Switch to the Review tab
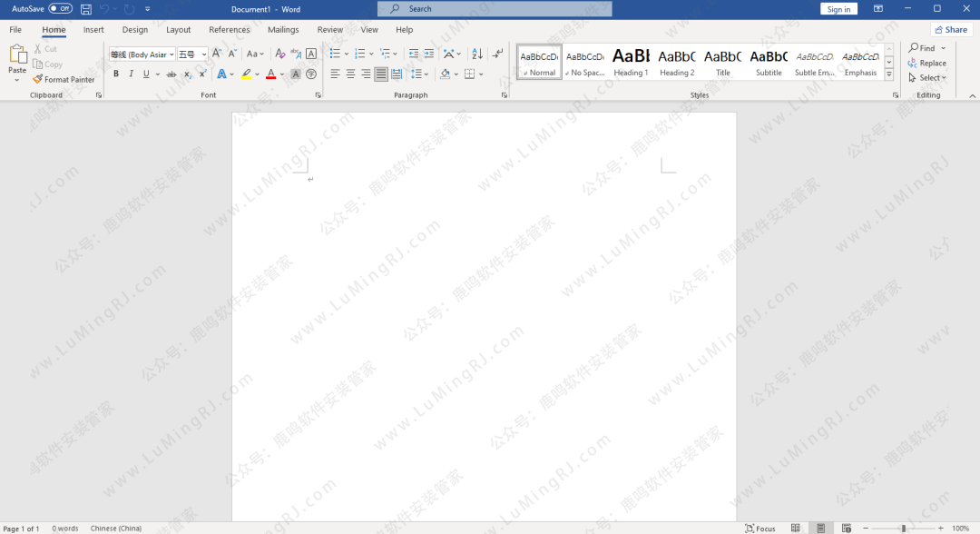 coord(330,30)
